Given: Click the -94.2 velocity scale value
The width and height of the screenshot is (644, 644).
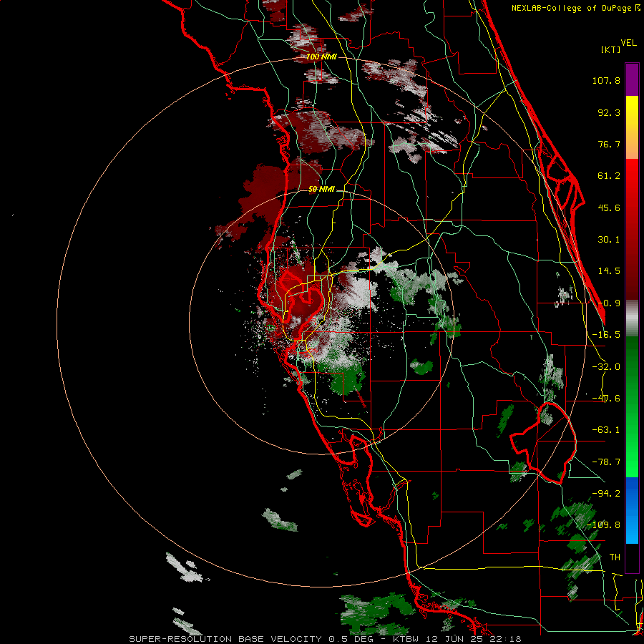Looking at the screenshot, I should [606, 494].
